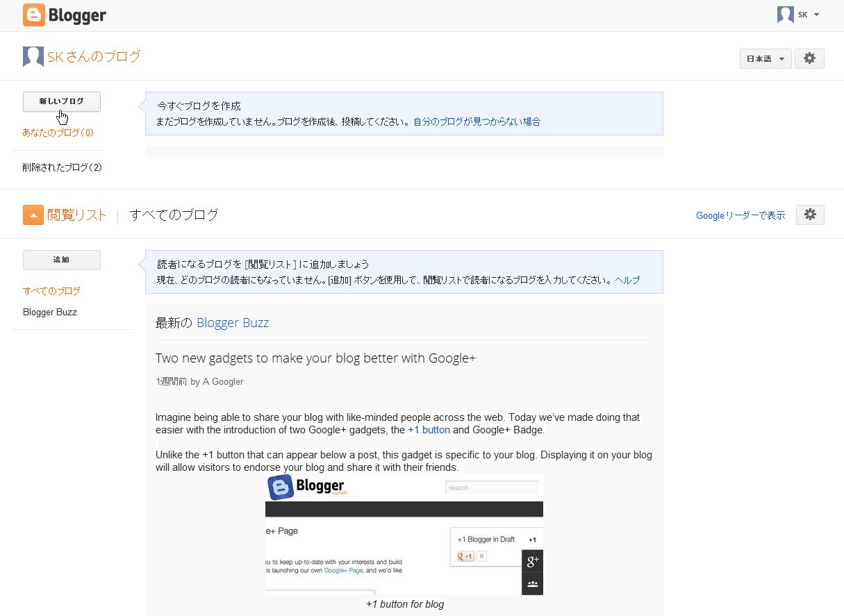Open 自分のブログが見つからない場合 link

(x=477, y=122)
